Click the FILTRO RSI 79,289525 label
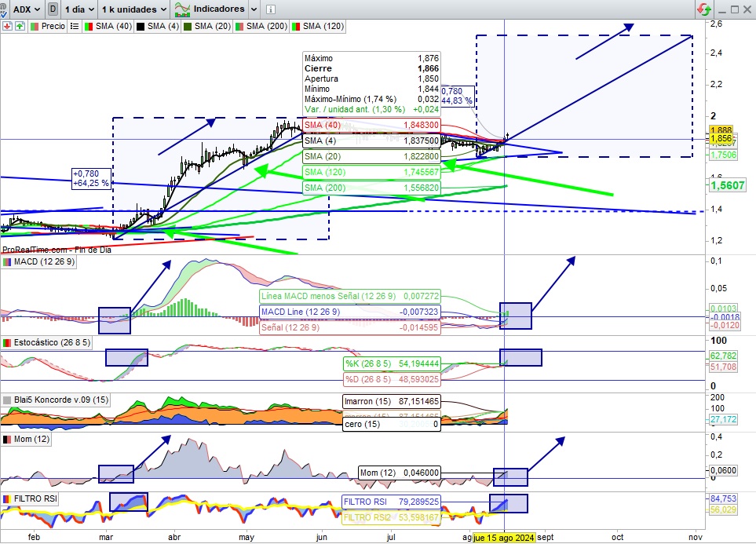Image resolution: width=756 pixels, height=544 pixels. point(391,502)
